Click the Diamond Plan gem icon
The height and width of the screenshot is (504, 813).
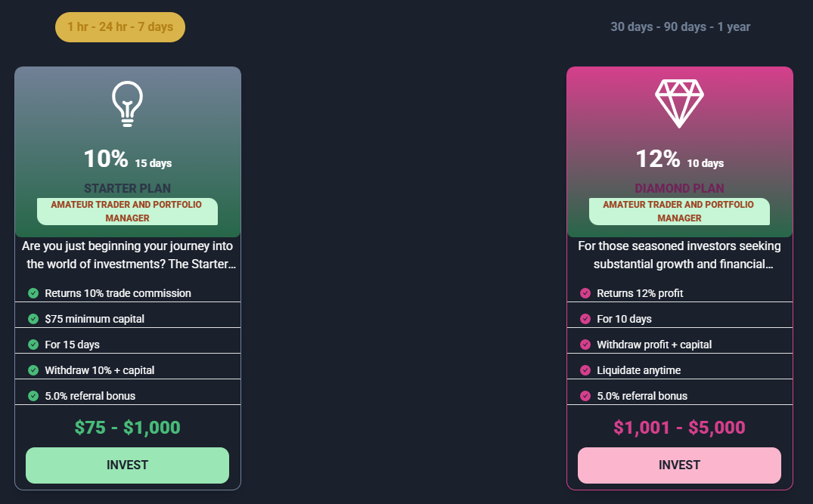(679, 103)
